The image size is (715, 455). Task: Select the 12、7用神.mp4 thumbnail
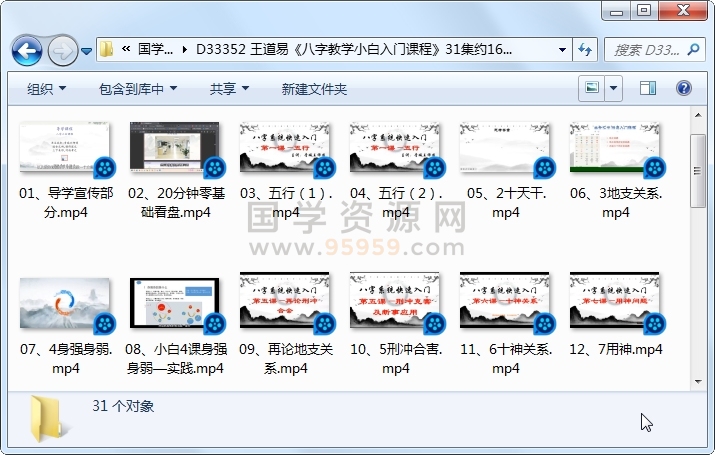click(615, 300)
